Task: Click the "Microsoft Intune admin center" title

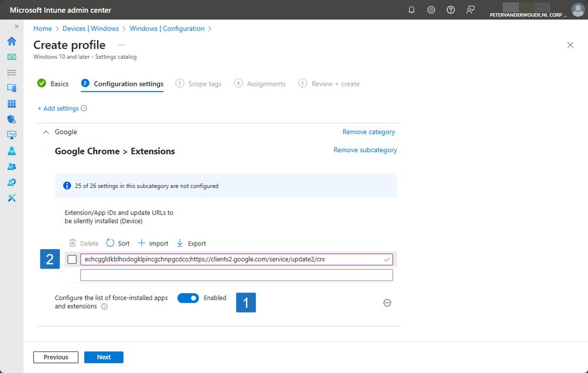Action: point(61,10)
